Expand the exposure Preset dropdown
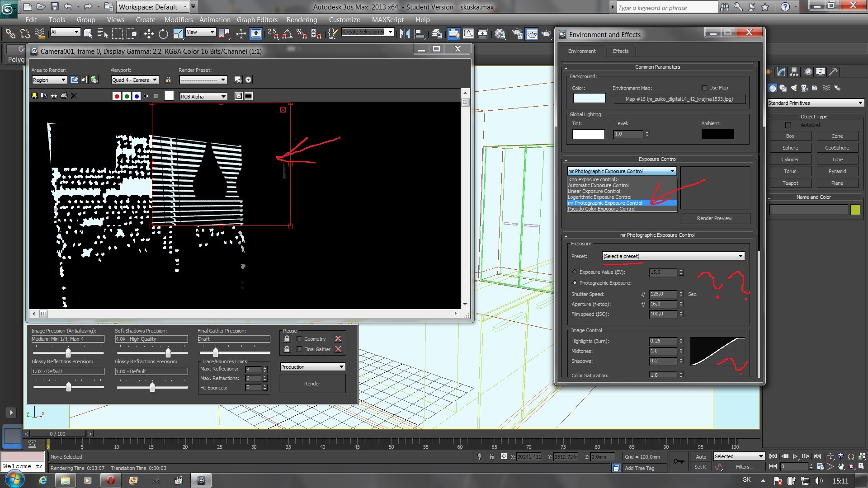Image resolution: width=868 pixels, height=488 pixels. pos(673,256)
